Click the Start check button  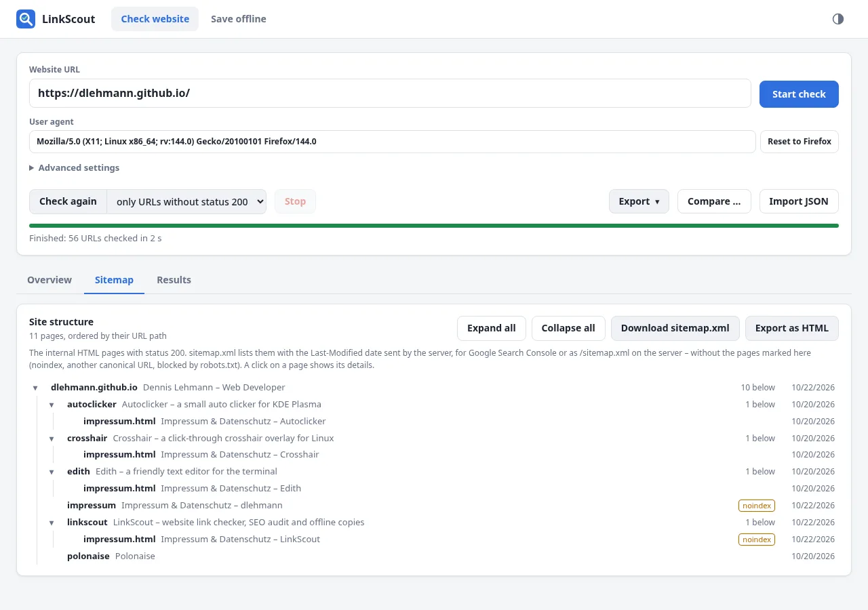799,94
